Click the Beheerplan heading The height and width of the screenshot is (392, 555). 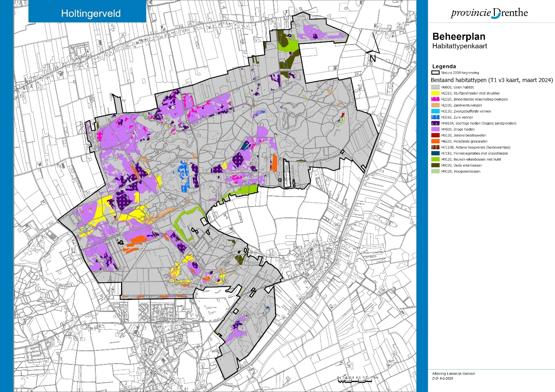(x=458, y=37)
